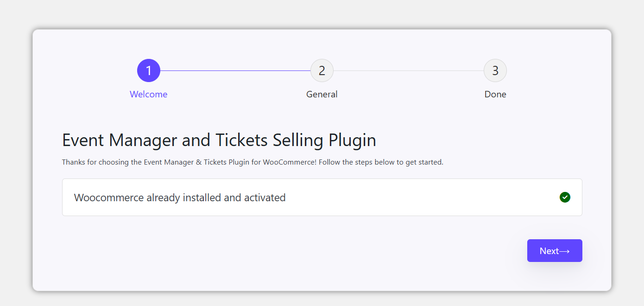The height and width of the screenshot is (306, 644).
Task: Select the Welcome step label
Action: [x=149, y=94]
